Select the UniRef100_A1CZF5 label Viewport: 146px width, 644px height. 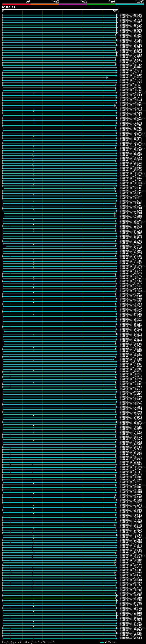pos(131,407)
